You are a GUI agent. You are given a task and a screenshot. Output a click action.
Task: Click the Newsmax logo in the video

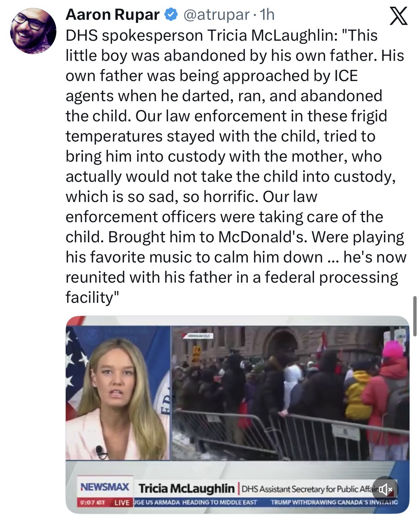coord(105,487)
